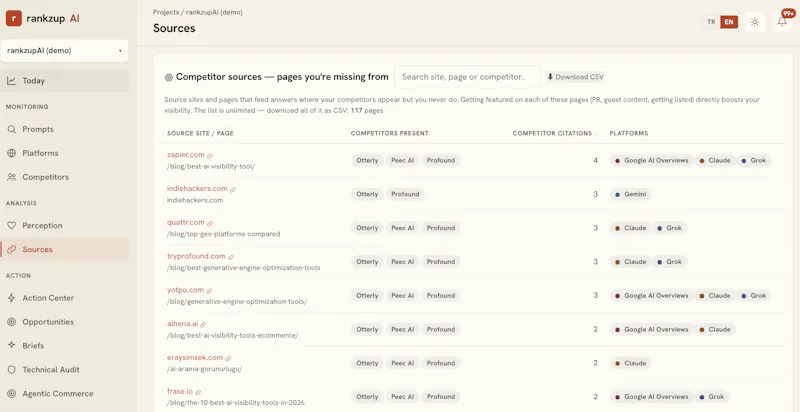Go to the Today page

[64, 81]
